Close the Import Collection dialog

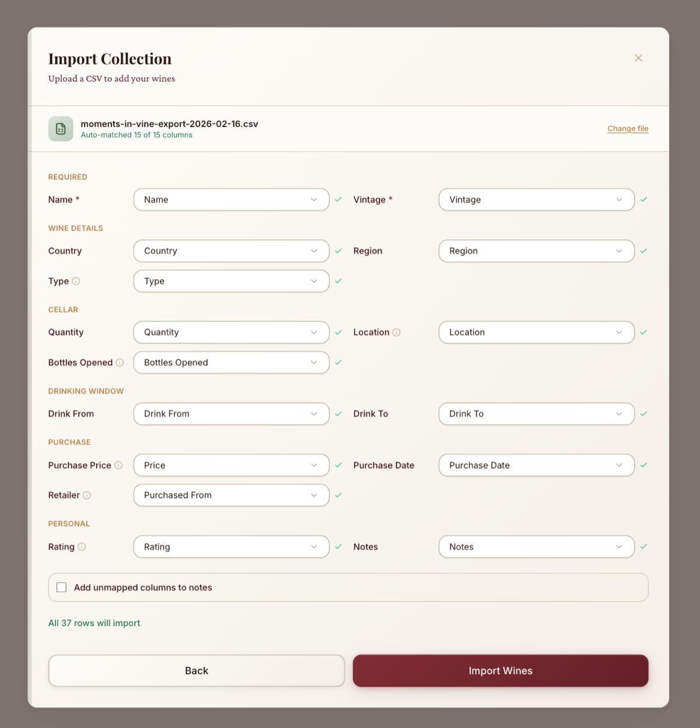638,58
